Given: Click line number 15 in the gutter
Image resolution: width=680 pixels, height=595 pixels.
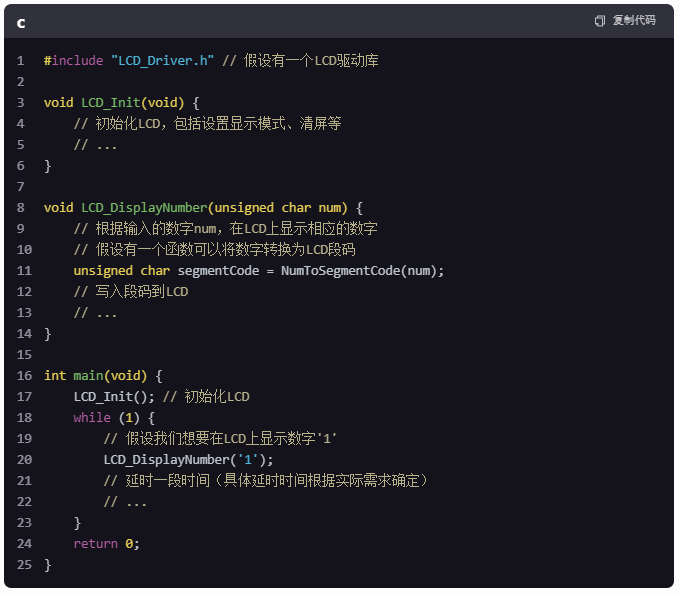Looking at the screenshot, I should pos(24,355).
